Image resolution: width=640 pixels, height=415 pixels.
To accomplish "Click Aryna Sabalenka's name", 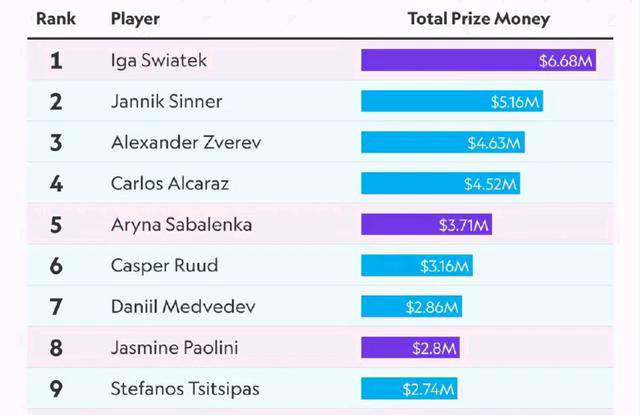I will pyautogui.click(x=181, y=225).
